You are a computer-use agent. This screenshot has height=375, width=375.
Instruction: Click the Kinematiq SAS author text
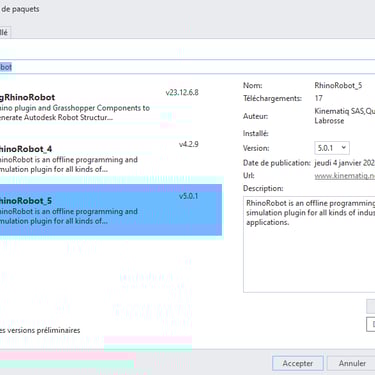click(x=345, y=116)
